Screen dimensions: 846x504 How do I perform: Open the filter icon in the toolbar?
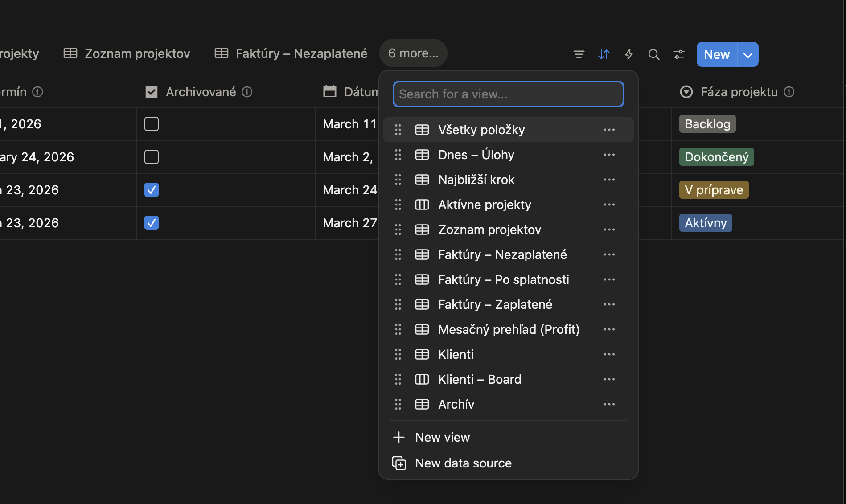[579, 54]
